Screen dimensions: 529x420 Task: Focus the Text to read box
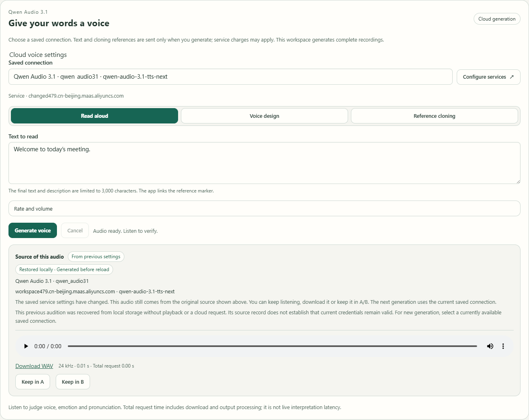(x=264, y=163)
